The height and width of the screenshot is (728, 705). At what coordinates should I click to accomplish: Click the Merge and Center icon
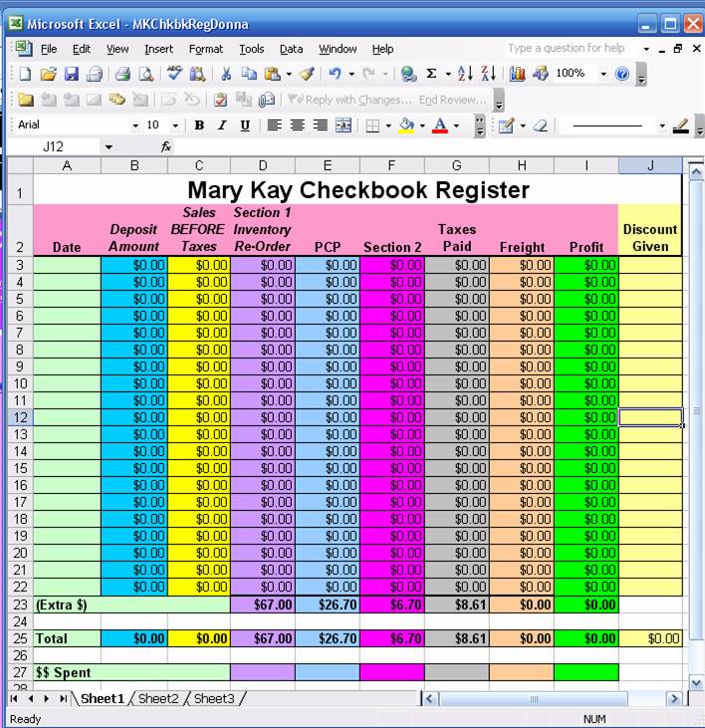[x=344, y=124]
